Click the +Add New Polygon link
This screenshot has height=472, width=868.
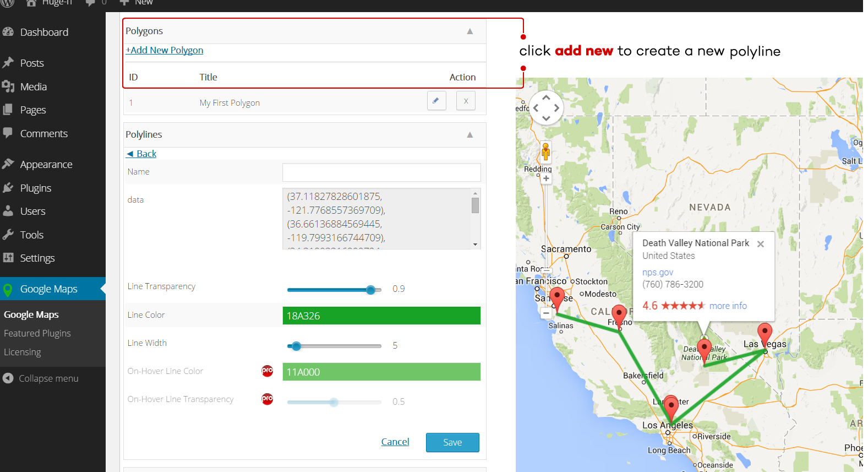coord(165,50)
